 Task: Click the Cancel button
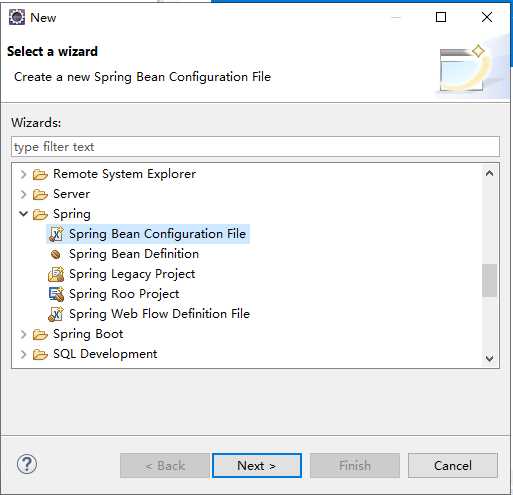[x=453, y=465]
